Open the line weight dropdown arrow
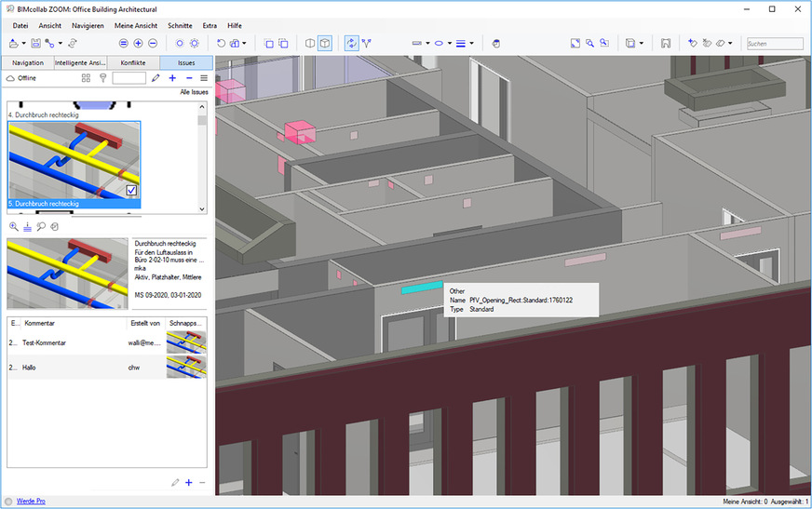 pyautogui.click(x=472, y=44)
